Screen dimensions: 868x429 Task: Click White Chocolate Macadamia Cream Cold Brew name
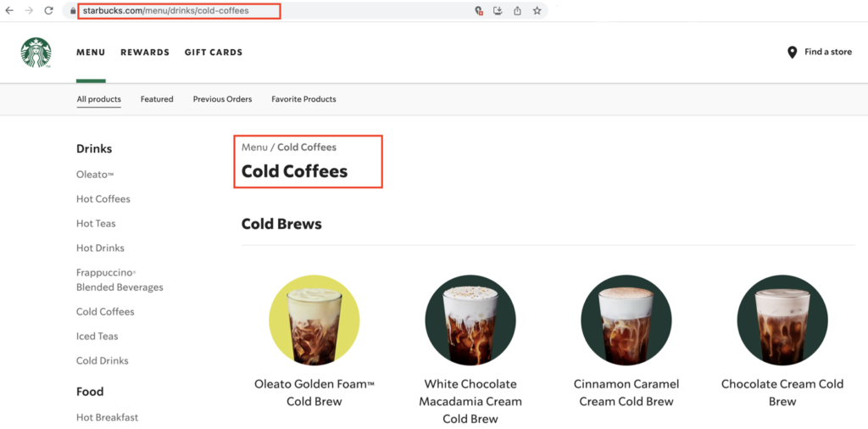pyautogui.click(x=470, y=401)
